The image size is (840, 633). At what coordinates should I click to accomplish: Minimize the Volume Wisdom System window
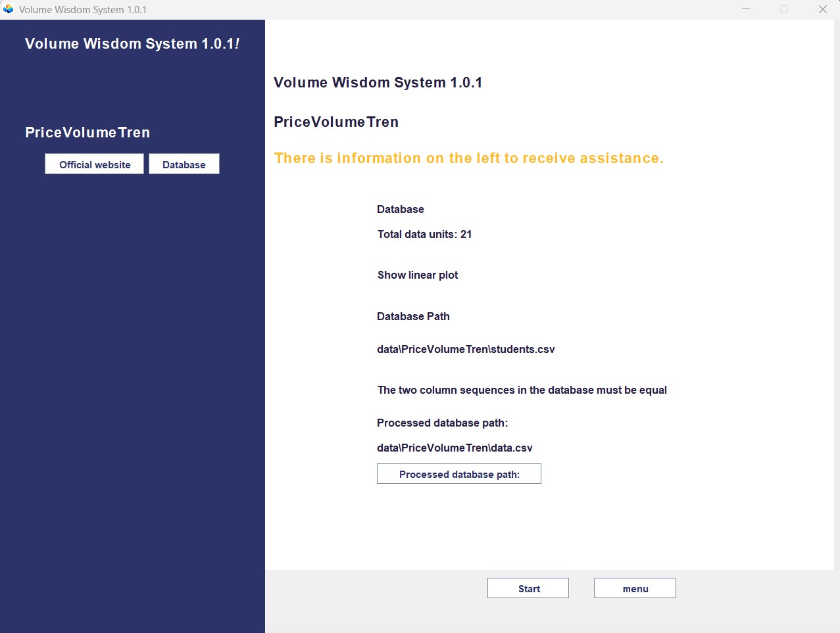[x=746, y=9]
